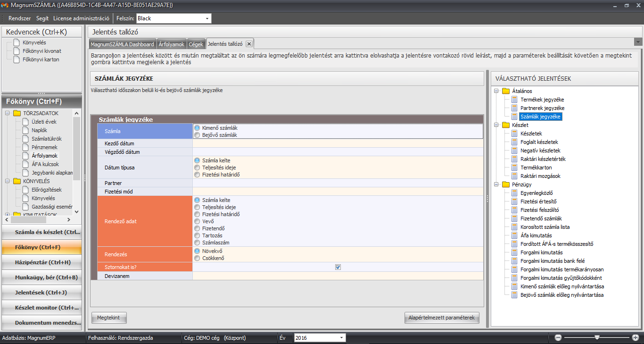Screen dimensions: 644x344
Task: Click the zoom-out minus icon in status bar
Action: click(558, 337)
